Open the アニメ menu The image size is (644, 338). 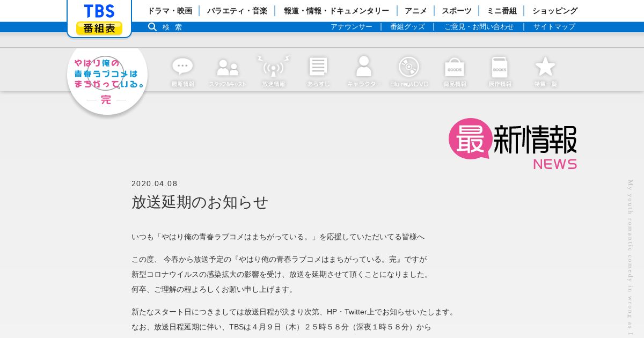click(415, 11)
